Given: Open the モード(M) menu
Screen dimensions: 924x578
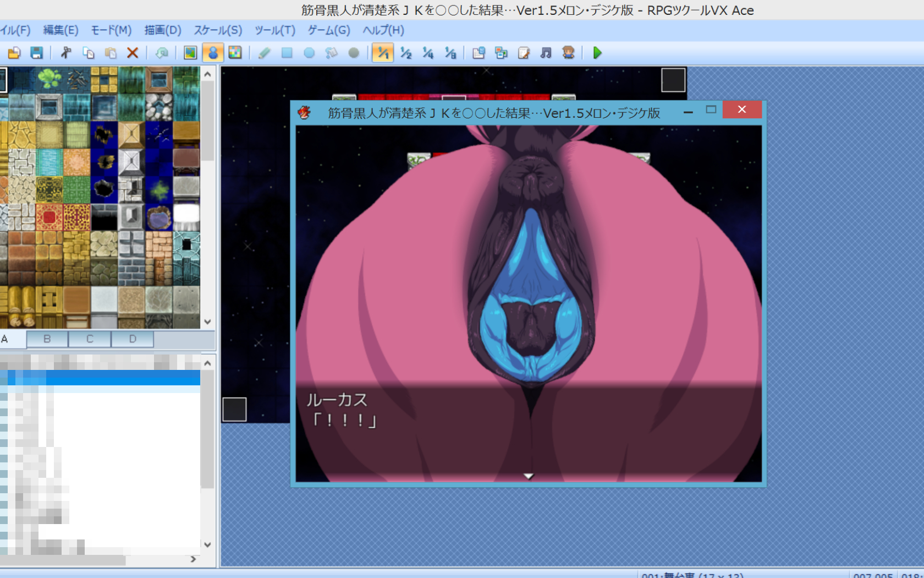Looking at the screenshot, I should [111, 30].
